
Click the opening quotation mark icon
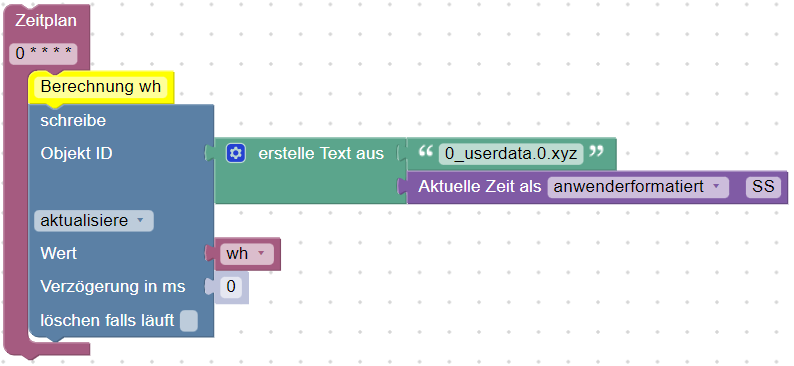426,151
